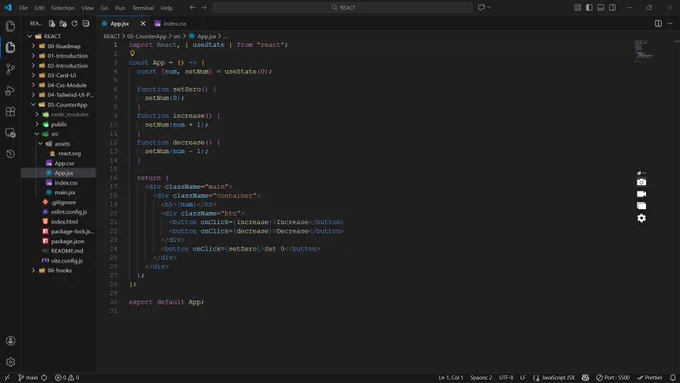680x383 pixels.
Task: Click 05-CounterApp in the breadcrumb path
Action: [x=147, y=36]
